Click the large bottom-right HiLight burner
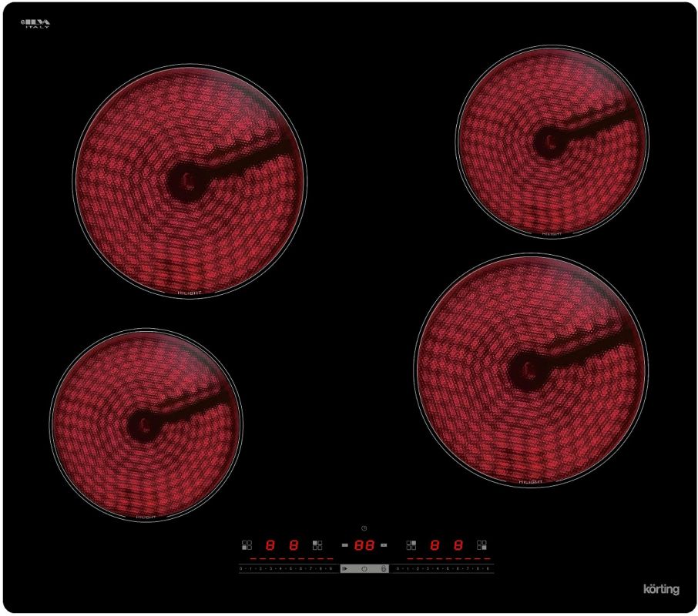The image size is (698, 616). pyautogui.click(x=531, y=368)
